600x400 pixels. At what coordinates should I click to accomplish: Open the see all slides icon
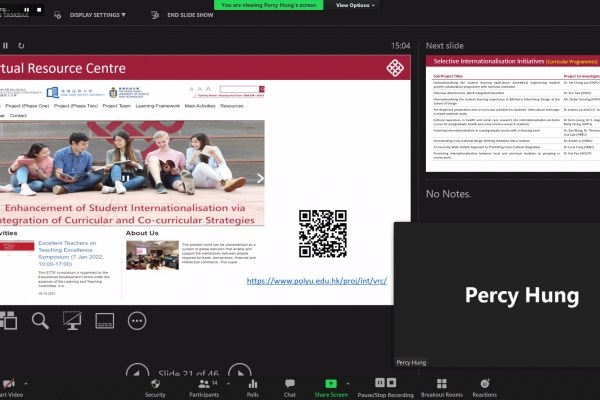point(8,320)
